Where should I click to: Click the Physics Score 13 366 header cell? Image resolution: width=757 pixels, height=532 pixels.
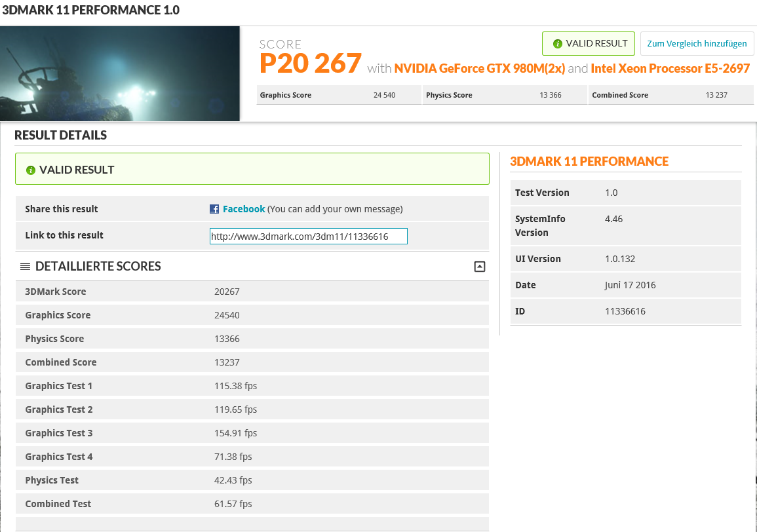tap(505, 95)
